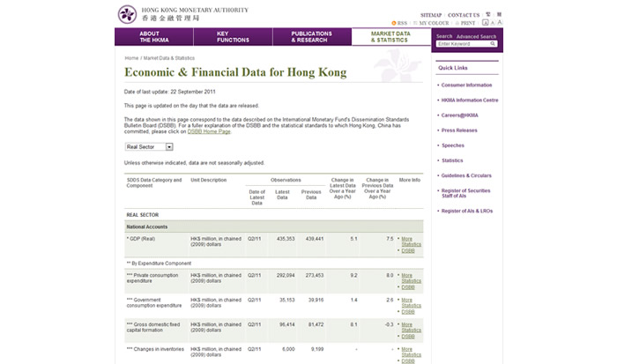Select the largest font size icon
This screenshot has width=617, height=364.
tap(500, 23)
